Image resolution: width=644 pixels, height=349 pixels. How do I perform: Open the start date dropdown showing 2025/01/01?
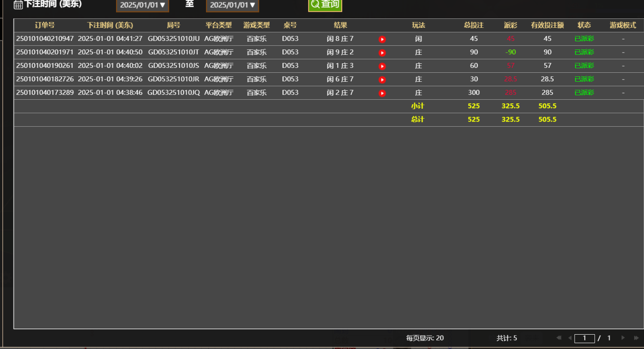point(142,6)
